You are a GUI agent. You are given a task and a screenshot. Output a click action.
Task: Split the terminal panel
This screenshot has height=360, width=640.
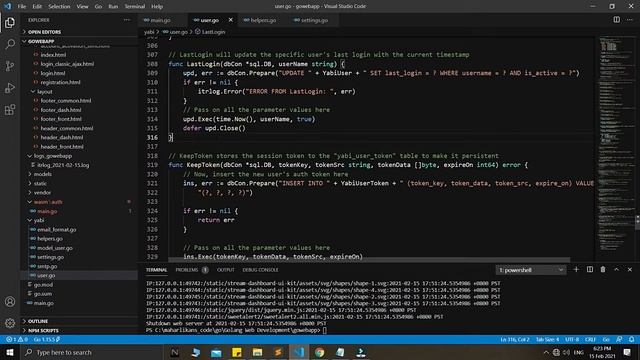(x=590, y=269)
